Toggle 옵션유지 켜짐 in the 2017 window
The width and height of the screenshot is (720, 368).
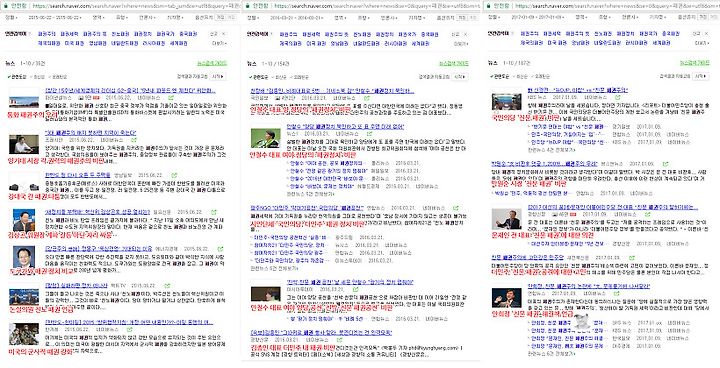point(703,17)
